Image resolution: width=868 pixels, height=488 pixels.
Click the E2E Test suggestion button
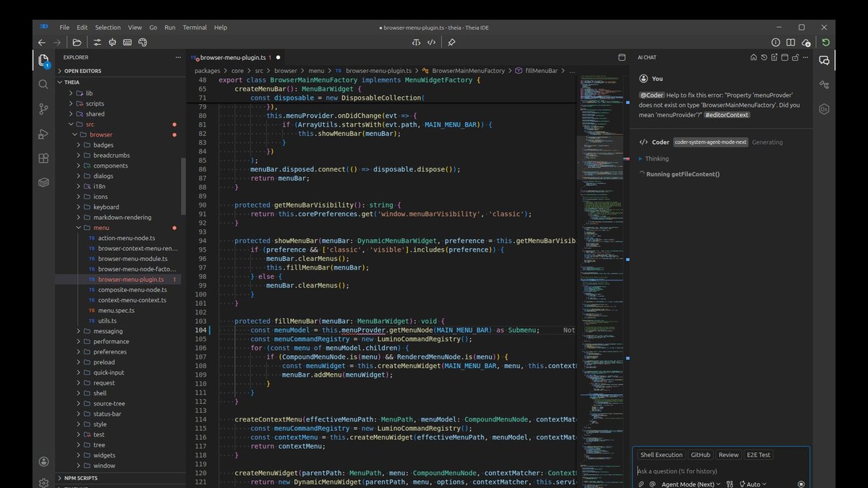pos(759,455)
